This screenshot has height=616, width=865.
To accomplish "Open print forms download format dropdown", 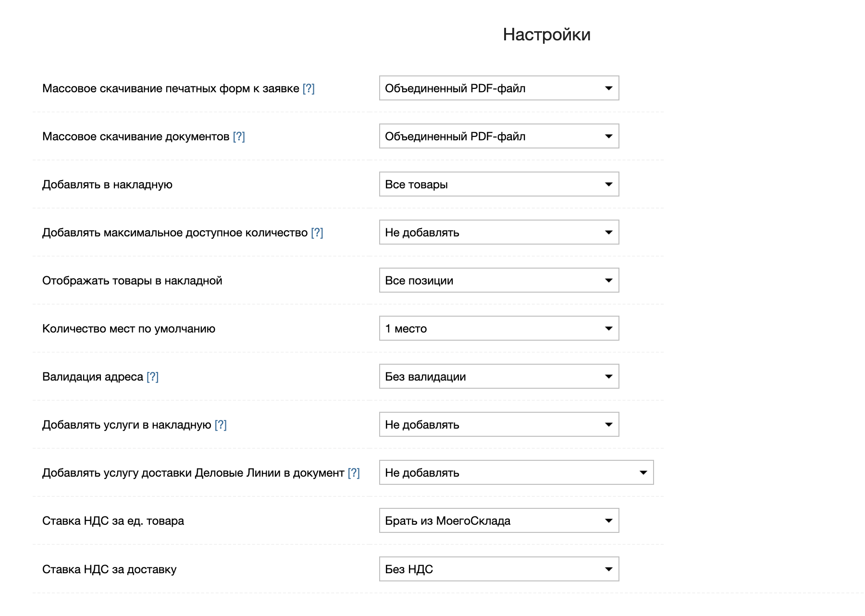I will point(499,88).
